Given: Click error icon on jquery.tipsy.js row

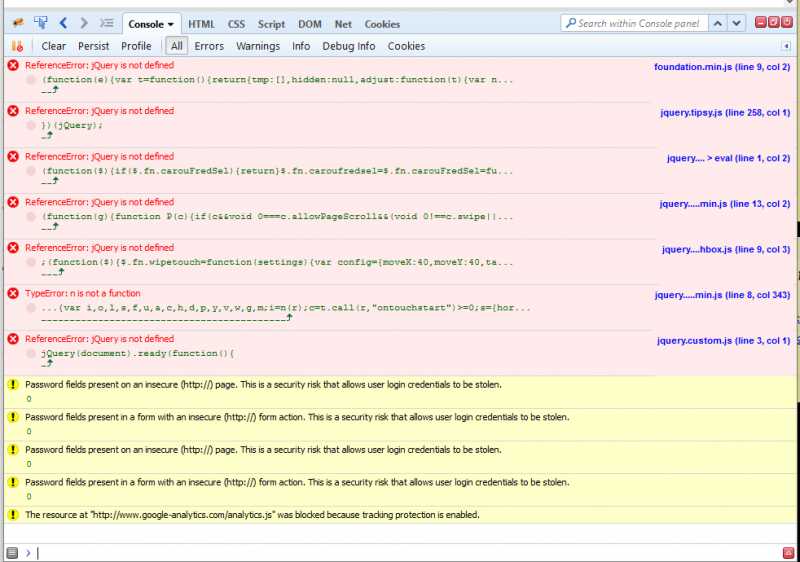Looking at the screenshot, I should click(13, 111).
